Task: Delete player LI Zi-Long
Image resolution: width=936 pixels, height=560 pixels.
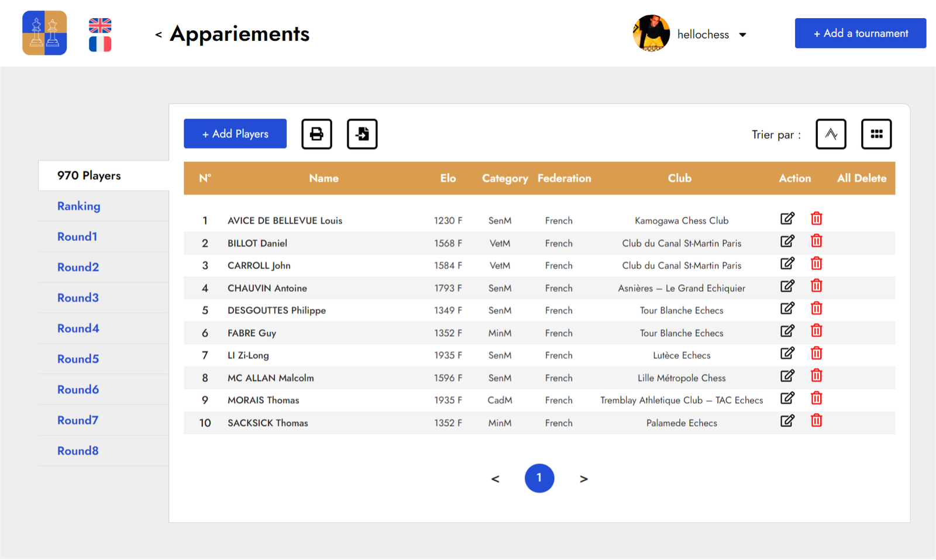Action: pos(816,353)
